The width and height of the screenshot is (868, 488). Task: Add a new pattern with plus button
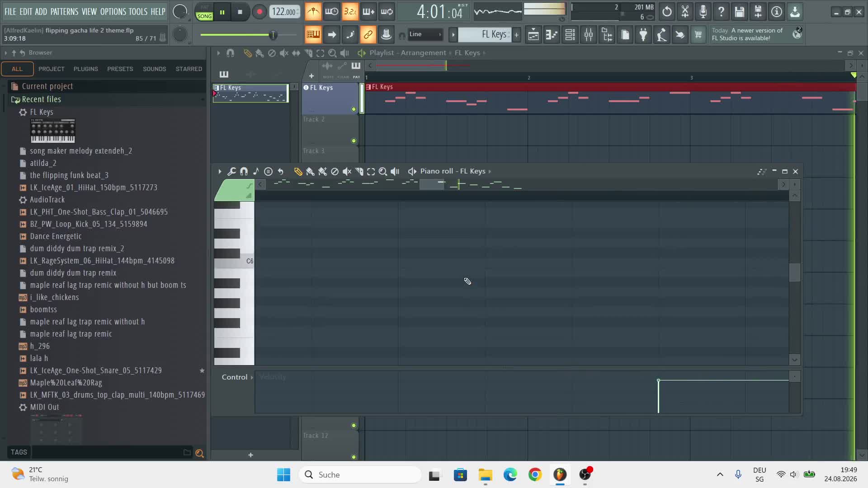516,34
